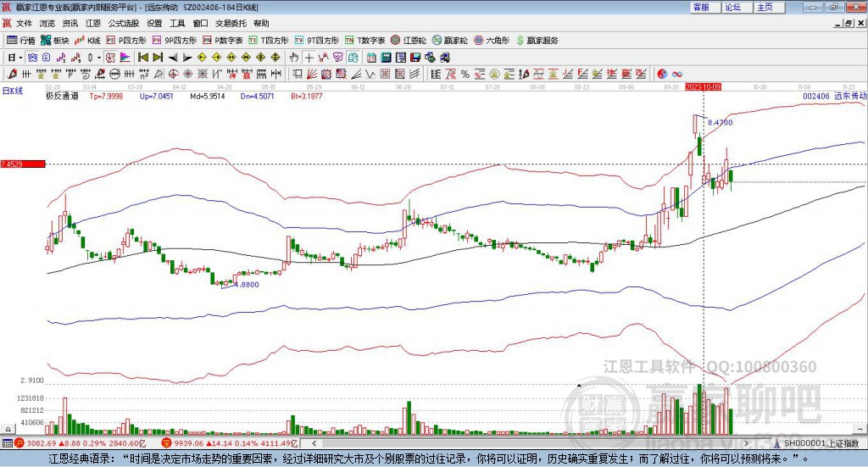Click the 客服 customer service button
868x467 pixels.
tap(705, 7)
